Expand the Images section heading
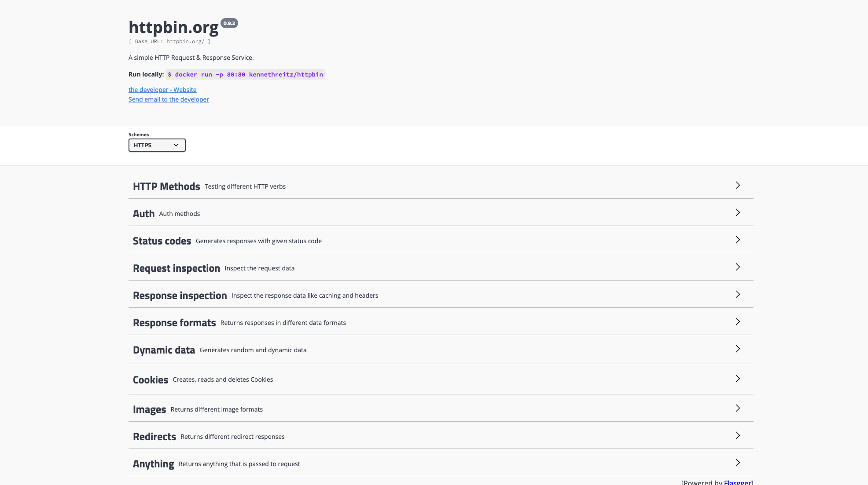This screenshot has height=485, width=868. pyautogui.click(x=150, y=409)
